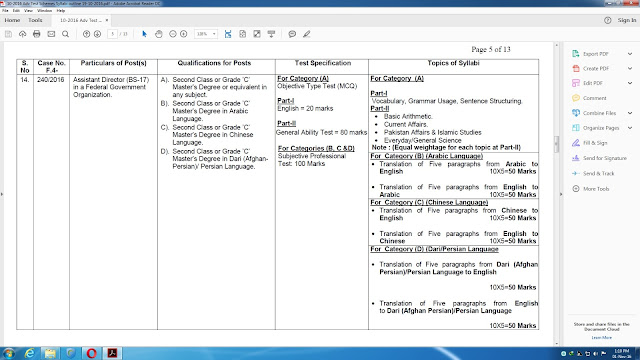Viewport: 640px width, 360px height.
Task: Close the 10-2016 Adv Test document tab
Action: point(107,20)
